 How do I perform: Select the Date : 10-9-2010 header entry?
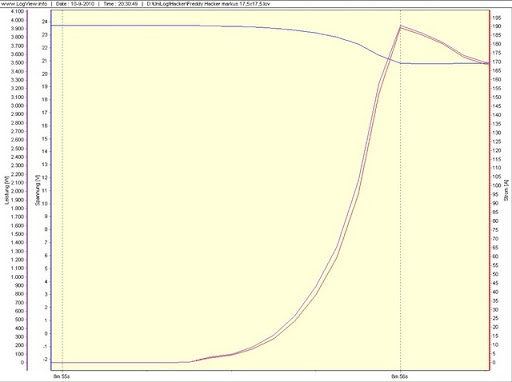75,4
